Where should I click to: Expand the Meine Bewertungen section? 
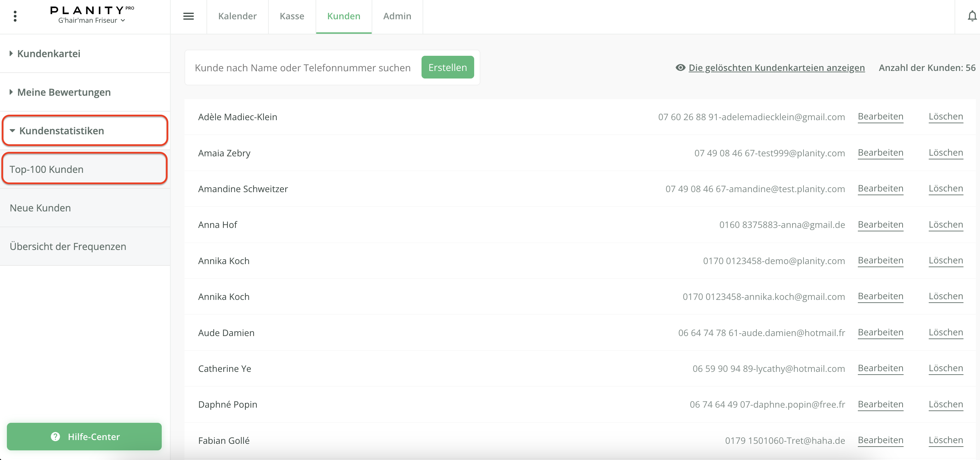[64, 92]
